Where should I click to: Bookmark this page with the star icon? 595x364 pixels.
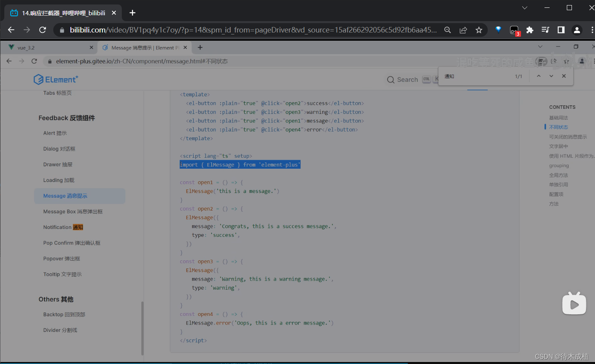(x=479, y=30)
